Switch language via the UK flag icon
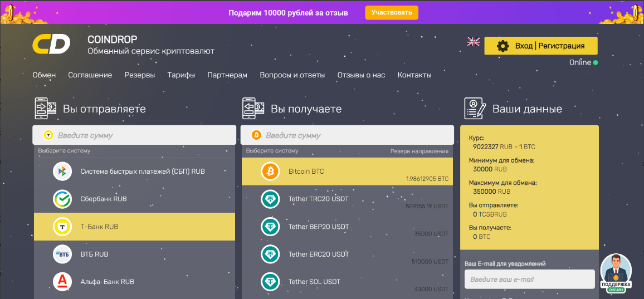The width and height of the screenshot is (644, 299). [474, 42]
